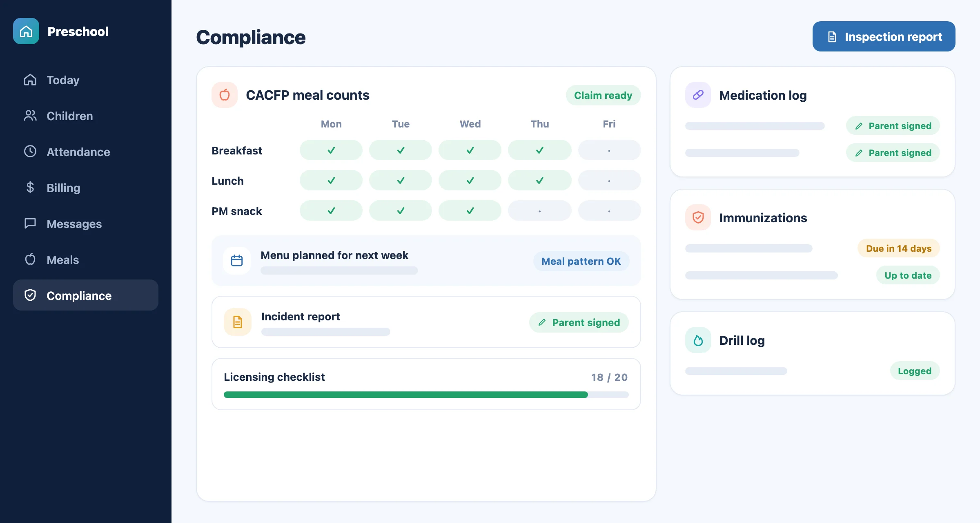Toggle Breakfast Thursday meal check

(540, 150)
